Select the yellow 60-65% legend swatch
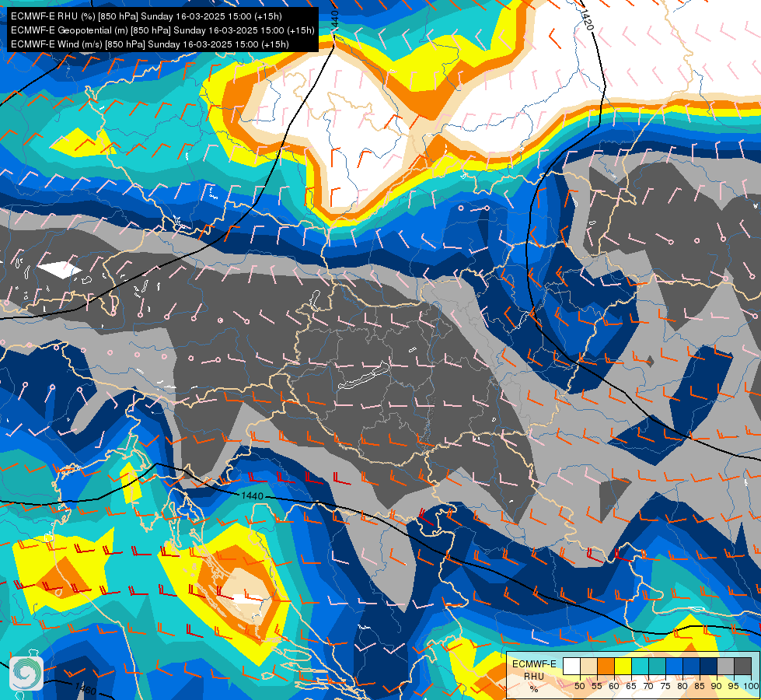This screenshot has width=761, height=700. [x=623, y=666]
